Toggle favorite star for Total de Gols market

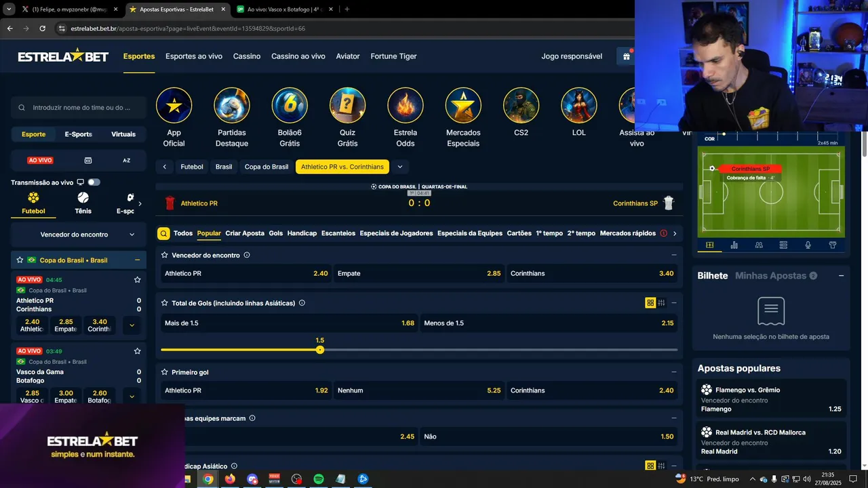pos(165,303)
